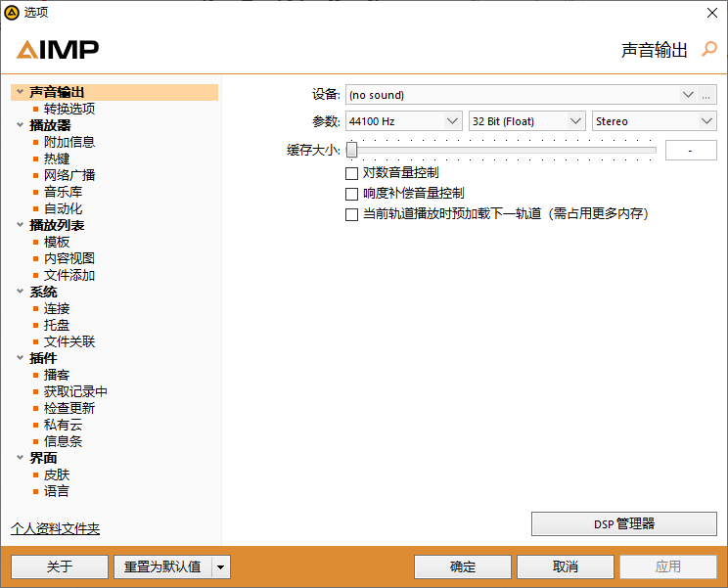Collapse the 系统 tree section
The image size is (728, 588).
click(x=20, y=292)
